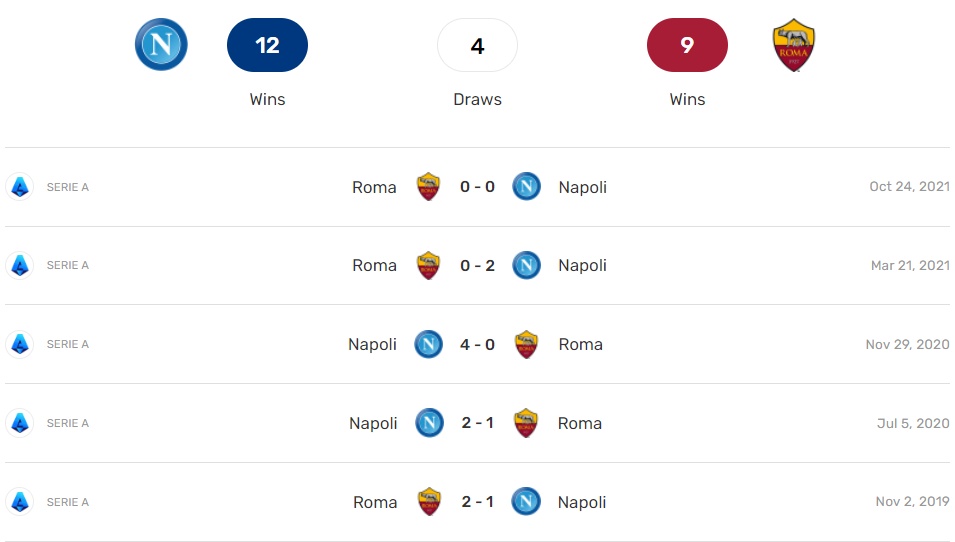
Task: Click Roma team name in Nov 2, 2019 row
Action: pos(375,502)
